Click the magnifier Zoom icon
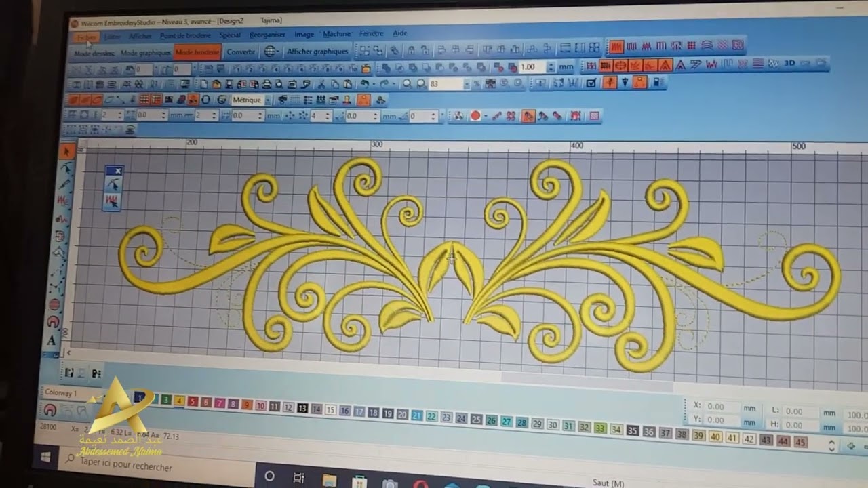Viewport: 868px width, 488px height. coord(407,84)
